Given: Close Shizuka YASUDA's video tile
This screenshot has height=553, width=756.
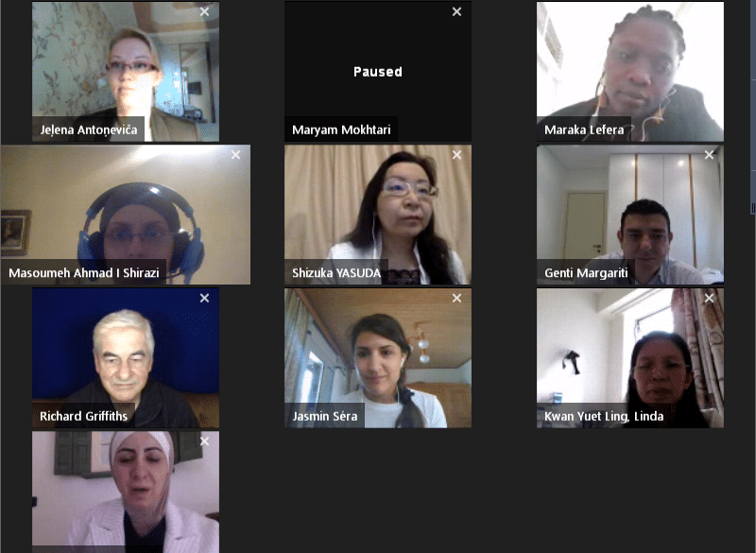Looking at the screenshot, I should 456,155.
